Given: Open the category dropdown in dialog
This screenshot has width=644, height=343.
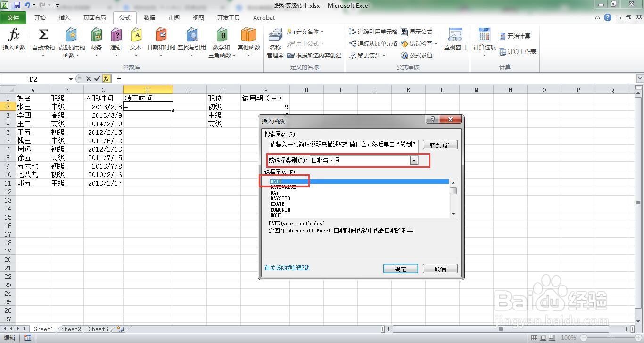Looking at the screenshot, I should click(x=414, y=160).
